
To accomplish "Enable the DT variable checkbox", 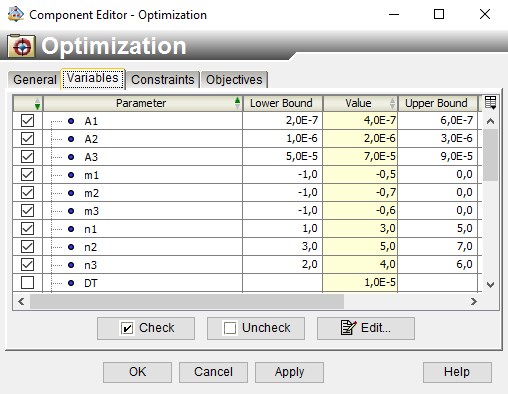I will 27,282.
